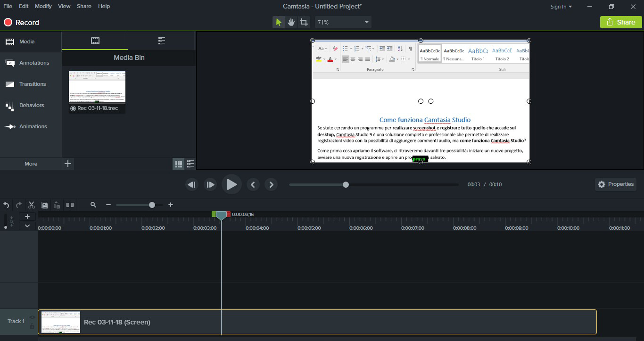Switch Media Bin to list view
Screen dimensions: 644x341
click(x=190, y=164)
